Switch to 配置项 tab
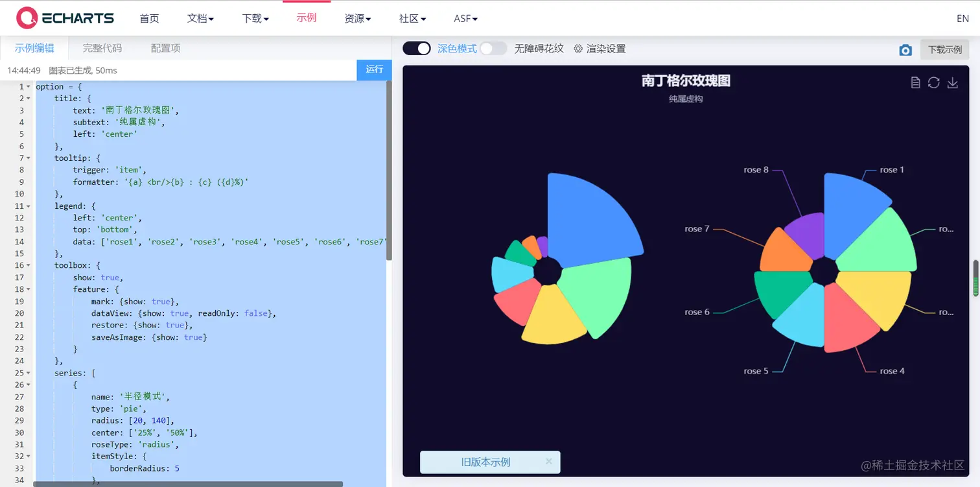The height and width of the screenshot is (487, 980). coord(166,48)
